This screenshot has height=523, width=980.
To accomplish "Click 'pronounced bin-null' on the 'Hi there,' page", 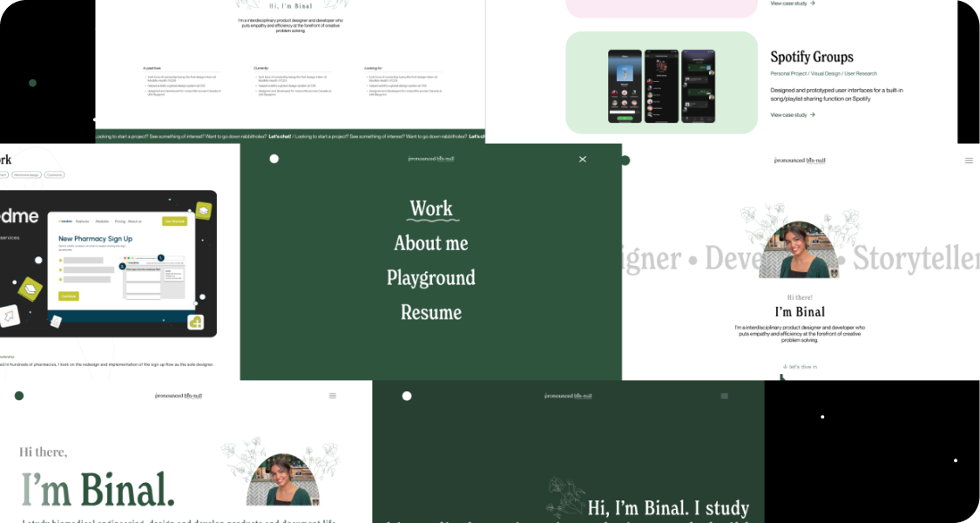I will (x=179, y=396).
